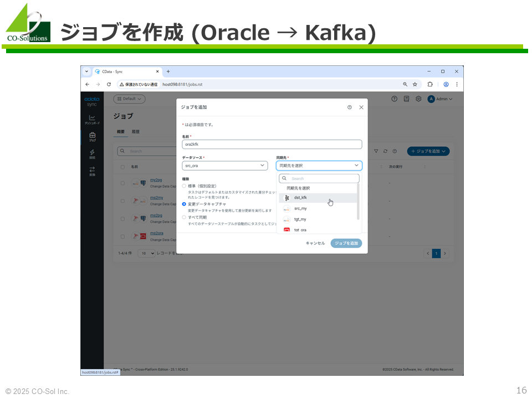The image size is (532, 399).
Task: Open the tab search chevron in the browser
Action: (x=86, y=71)
